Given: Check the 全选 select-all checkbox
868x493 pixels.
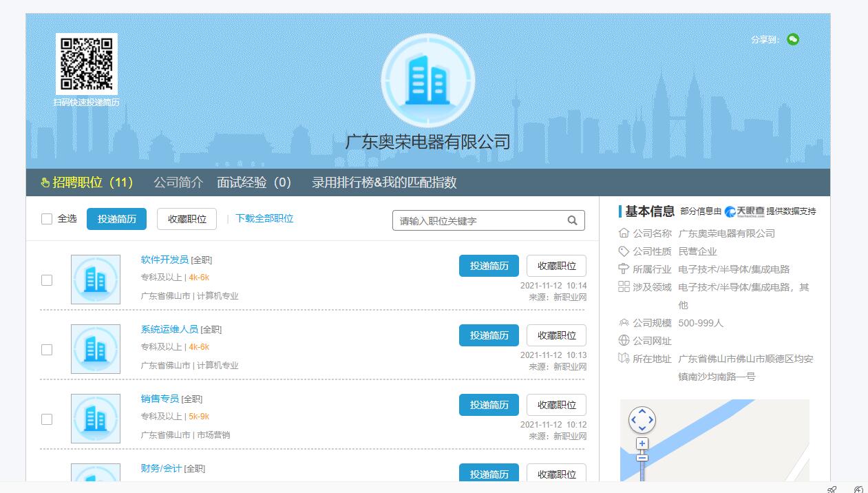Looking at the screenshot, I should point(47,219).
